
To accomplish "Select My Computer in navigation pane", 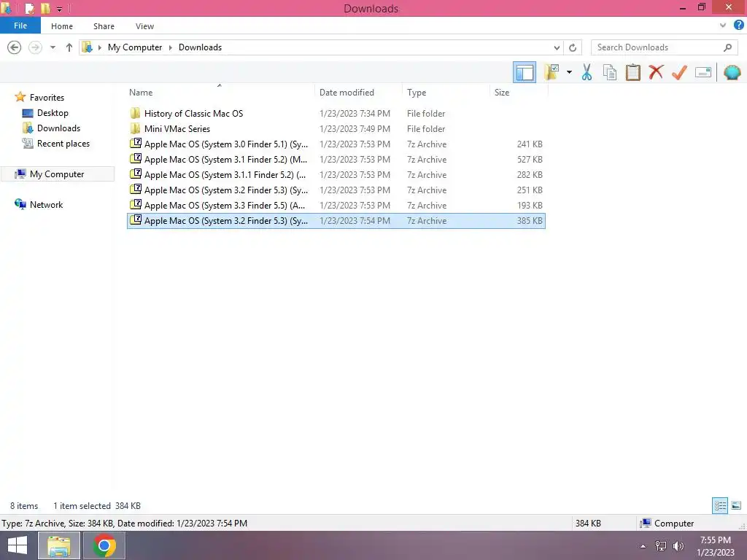I will tap(57, 174).
